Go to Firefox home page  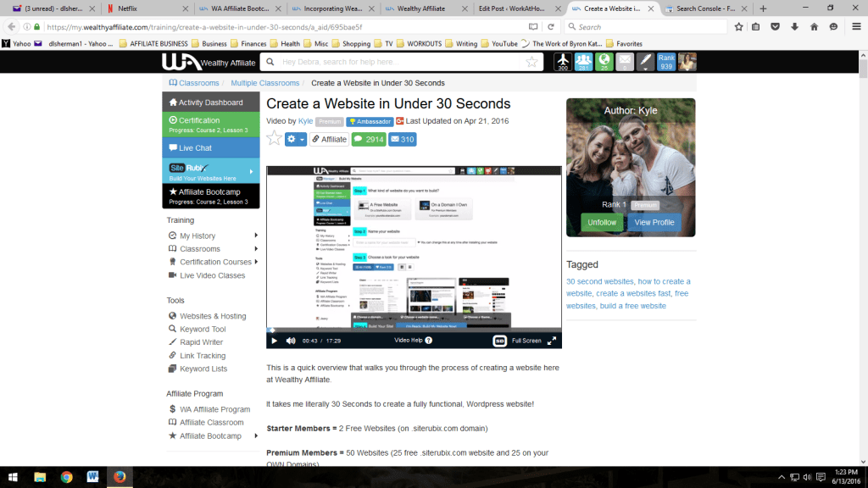pos(814,26)
